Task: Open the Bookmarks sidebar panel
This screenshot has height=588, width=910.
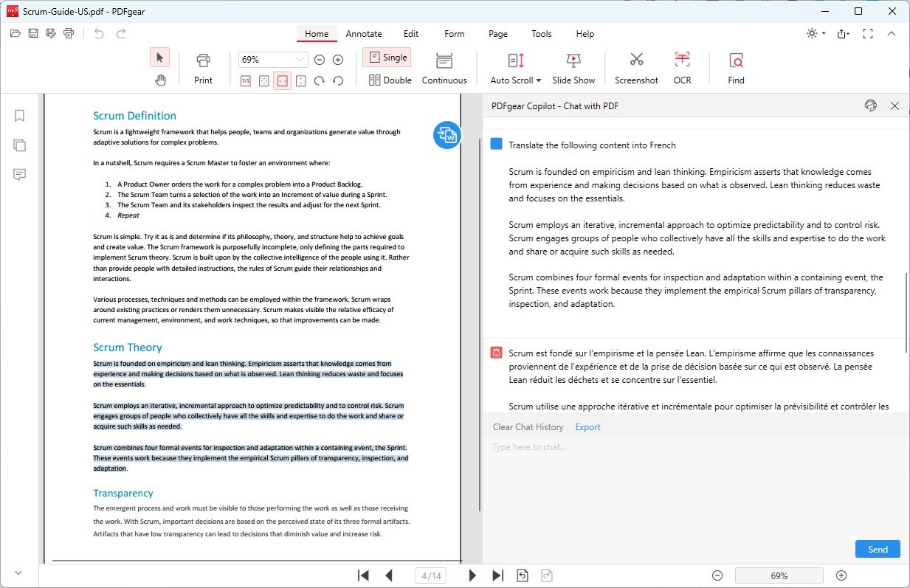Action: 19,115
